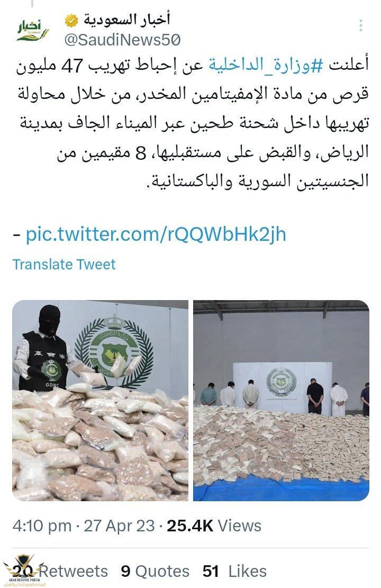381x588 pixels.
Task: Click the 4:10 pm 27 Apr 23 timestamp
Action: click(83, 526)
